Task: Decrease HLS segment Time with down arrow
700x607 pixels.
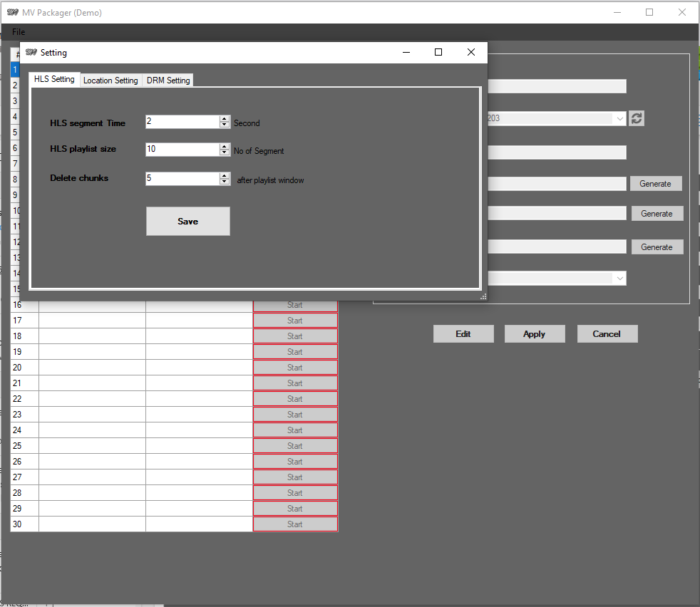Action: (x=225, y=125)
